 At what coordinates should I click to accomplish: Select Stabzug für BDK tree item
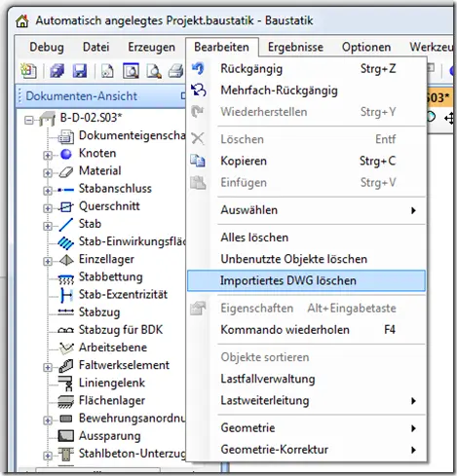pos(121,330)
